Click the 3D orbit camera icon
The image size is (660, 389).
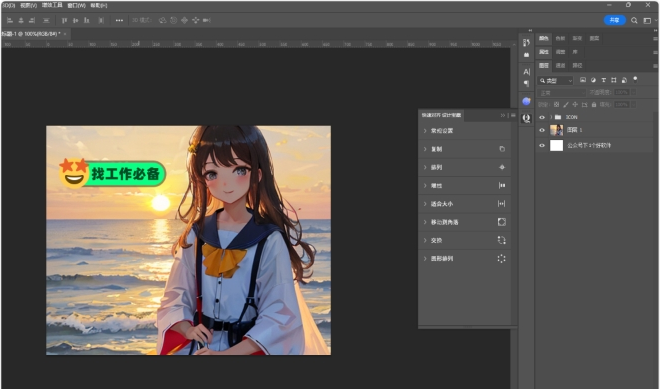point(162,20)
